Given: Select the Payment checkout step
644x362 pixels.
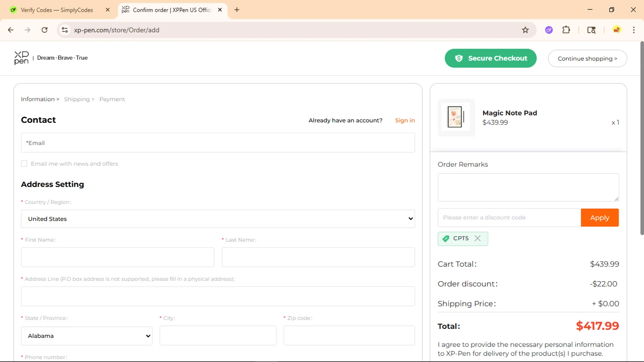Looking at the screenshot, I should (112, 99).
